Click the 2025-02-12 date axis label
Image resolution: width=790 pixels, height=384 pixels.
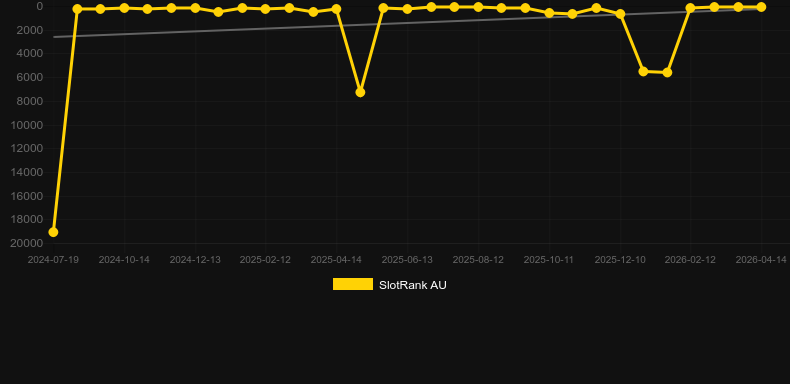(x=266, y=260)
